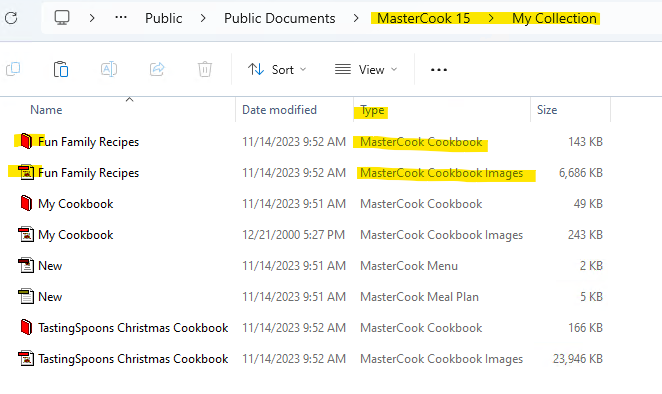Viewport: 662px width, 394px height.
Task: Click My Cookbook name, 49 KB row
Action: (x=76, y=204)
